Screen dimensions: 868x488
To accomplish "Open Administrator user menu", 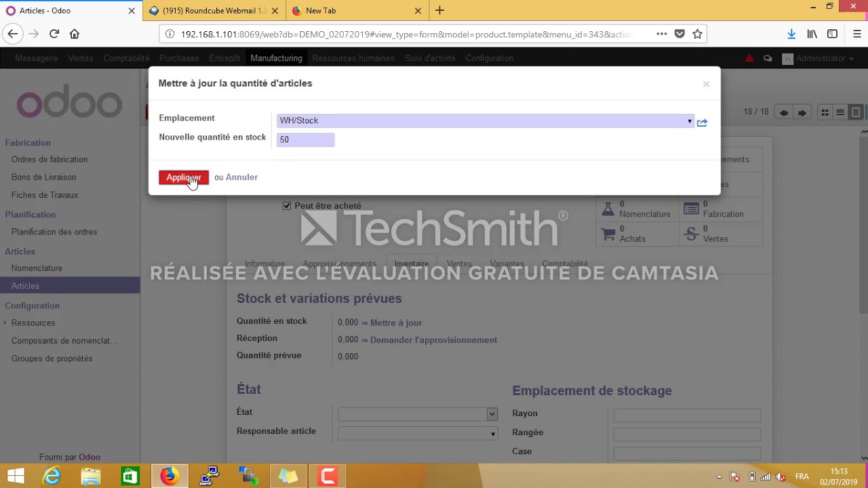I will 818,58.
